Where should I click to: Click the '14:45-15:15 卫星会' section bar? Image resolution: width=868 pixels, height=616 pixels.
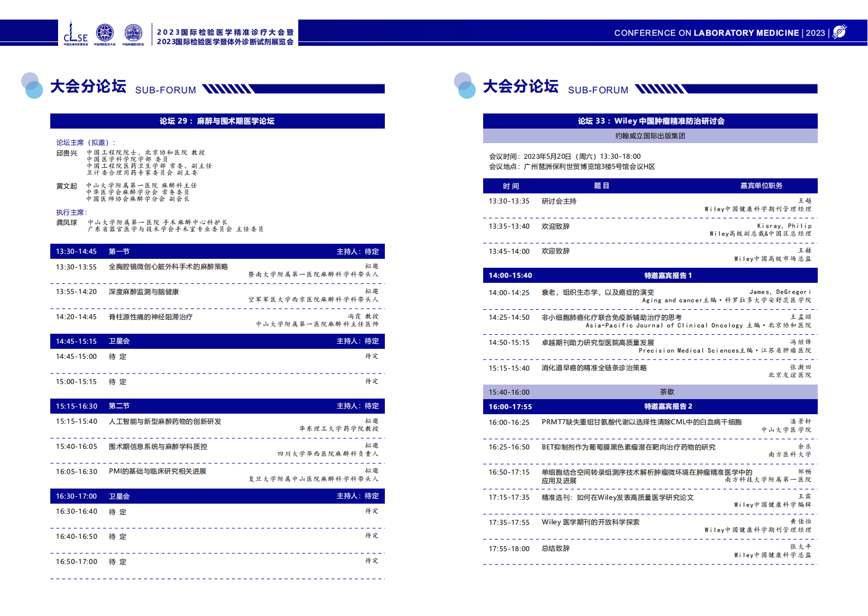click(217, 341)
